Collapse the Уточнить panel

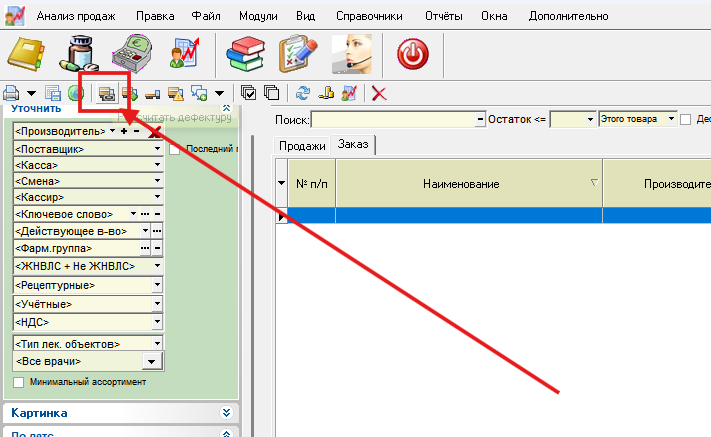[x=226, y=108]
